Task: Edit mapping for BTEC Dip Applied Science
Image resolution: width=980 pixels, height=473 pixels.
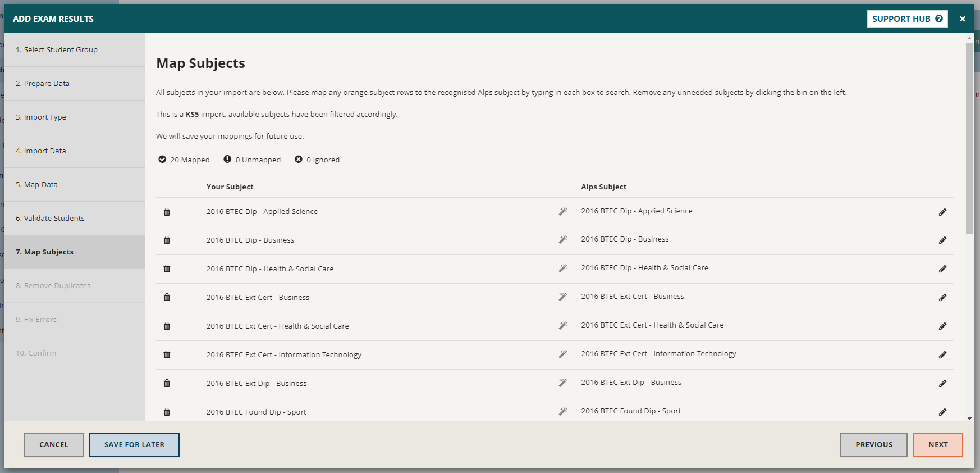Action: point(942,212)
